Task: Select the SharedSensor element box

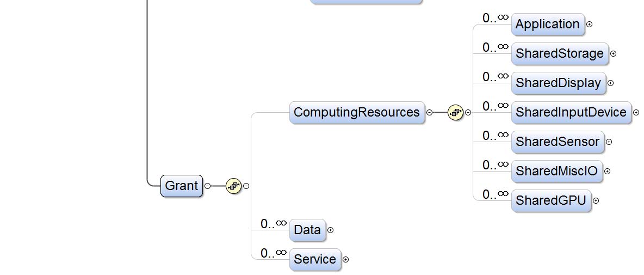Action: pos(558,142)
